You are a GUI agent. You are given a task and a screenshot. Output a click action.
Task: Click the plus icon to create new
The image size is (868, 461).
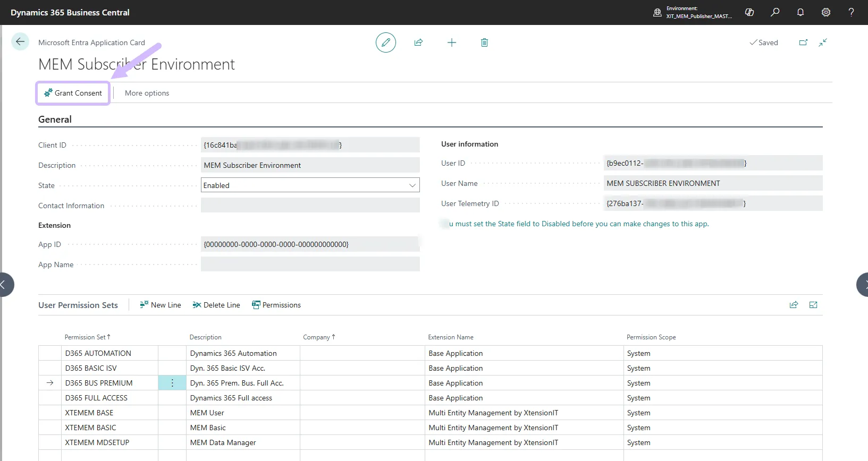click(x=451, y=42)
